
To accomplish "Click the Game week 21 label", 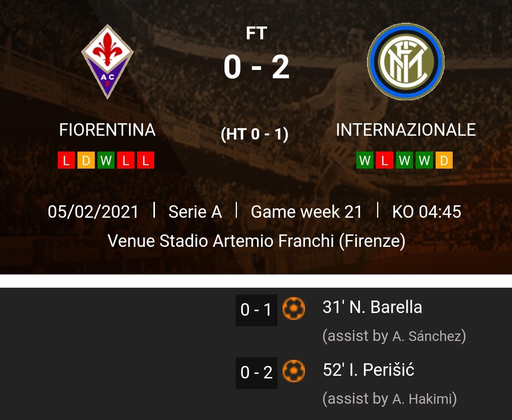I will tap(306, 212).
